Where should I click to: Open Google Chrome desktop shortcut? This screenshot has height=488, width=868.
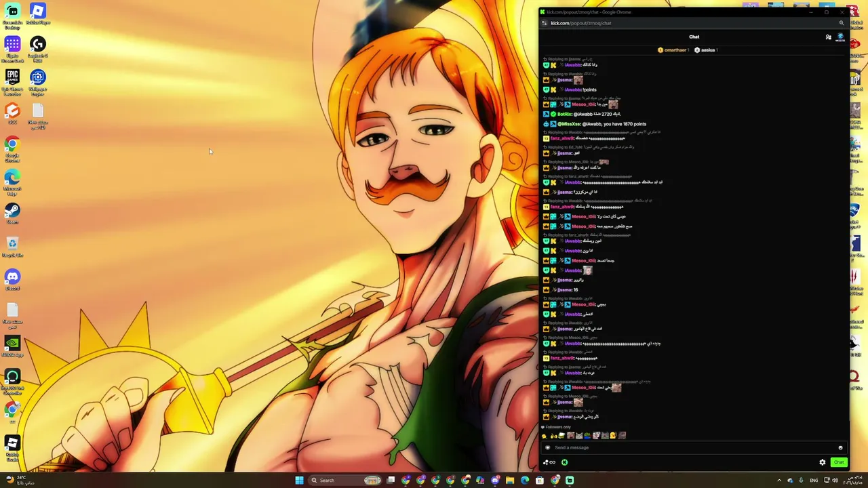[x=12, y=149]
